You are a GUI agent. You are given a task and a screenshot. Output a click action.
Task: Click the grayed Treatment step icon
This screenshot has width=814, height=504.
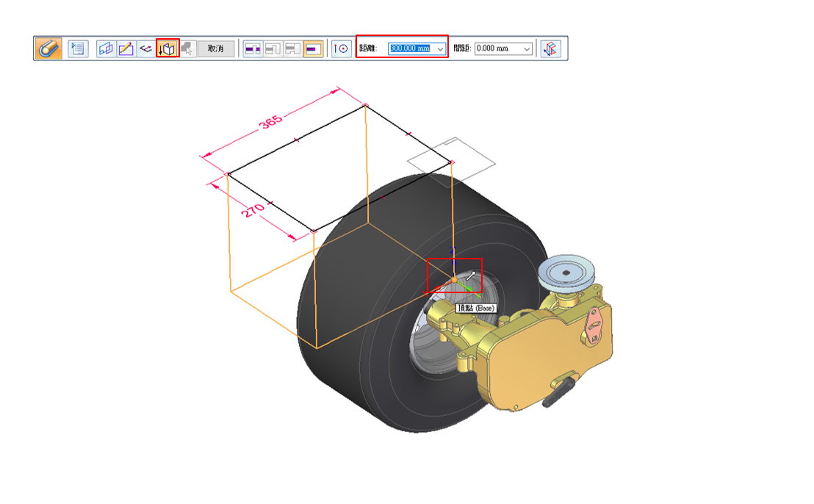pos(187,48)
